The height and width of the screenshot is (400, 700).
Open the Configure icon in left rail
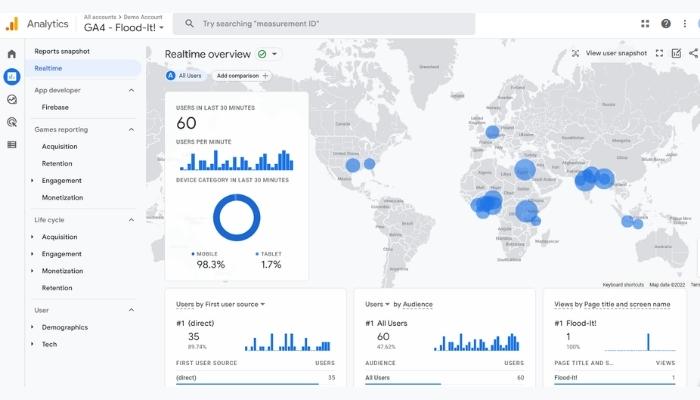coord(12,145)
